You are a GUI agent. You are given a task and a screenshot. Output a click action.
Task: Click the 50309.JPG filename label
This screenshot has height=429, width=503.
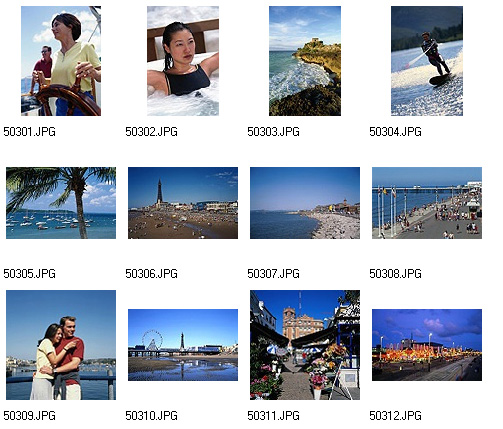point(29,416)
